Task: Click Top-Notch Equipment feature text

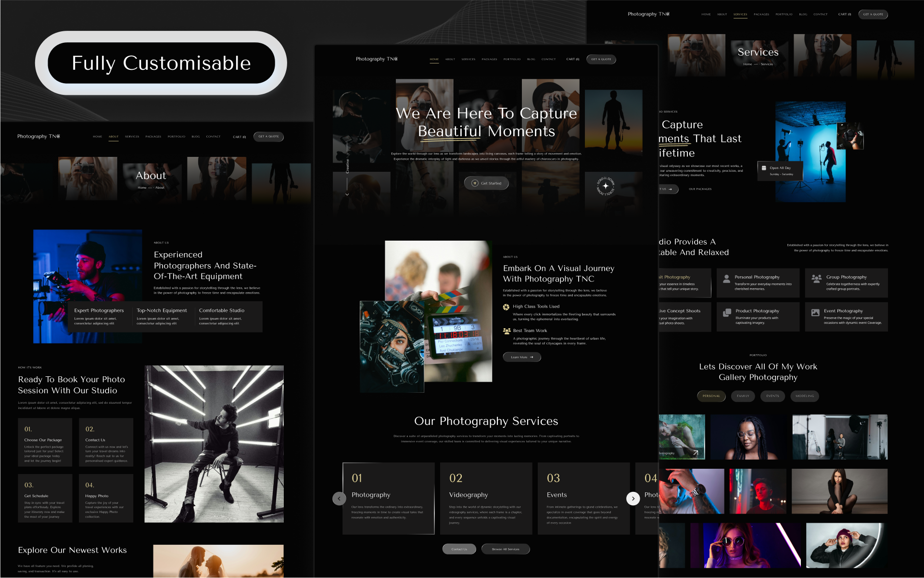Action: [162, 311]
